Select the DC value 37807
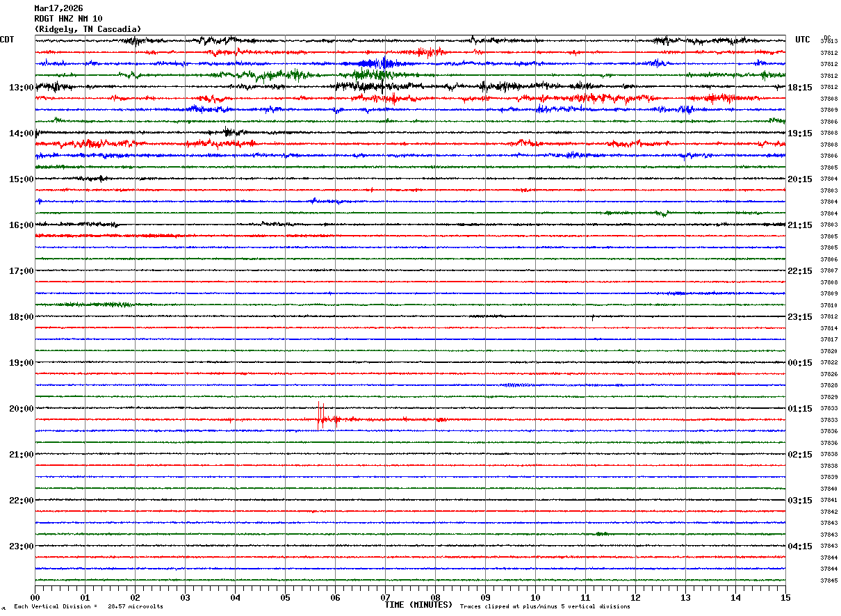This screenshot has height=616, width=841. tap(829, 271)
